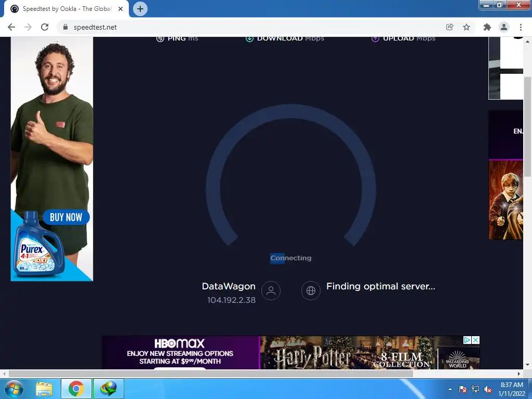This screenshot has width=532, height=399.
Task: Click the vertical scrollbar thumb
Action: coord(527,126)
